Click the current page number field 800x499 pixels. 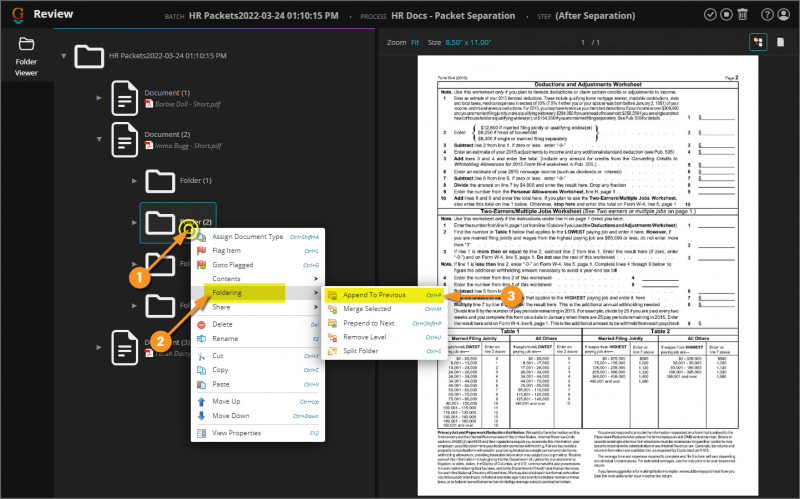pyautogui.click(x=583, y=42)
